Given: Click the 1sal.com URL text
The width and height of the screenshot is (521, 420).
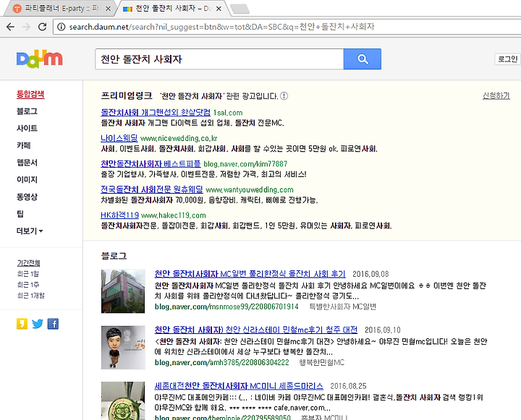Looking at the screenshot, I should coord(228,113).
